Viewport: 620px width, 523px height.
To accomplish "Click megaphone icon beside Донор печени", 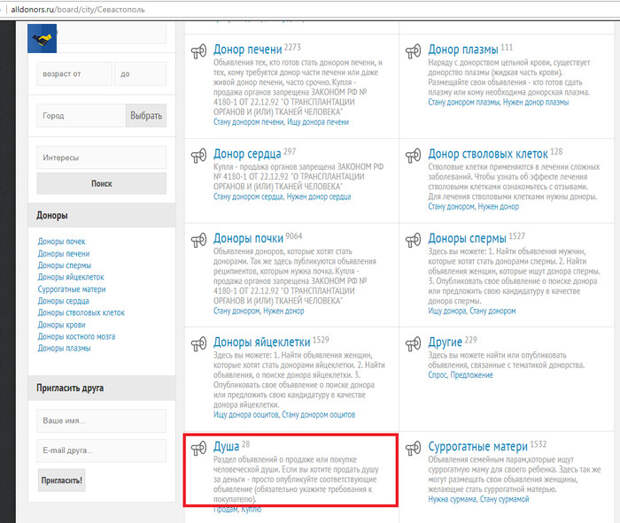I will coord(199,51).
